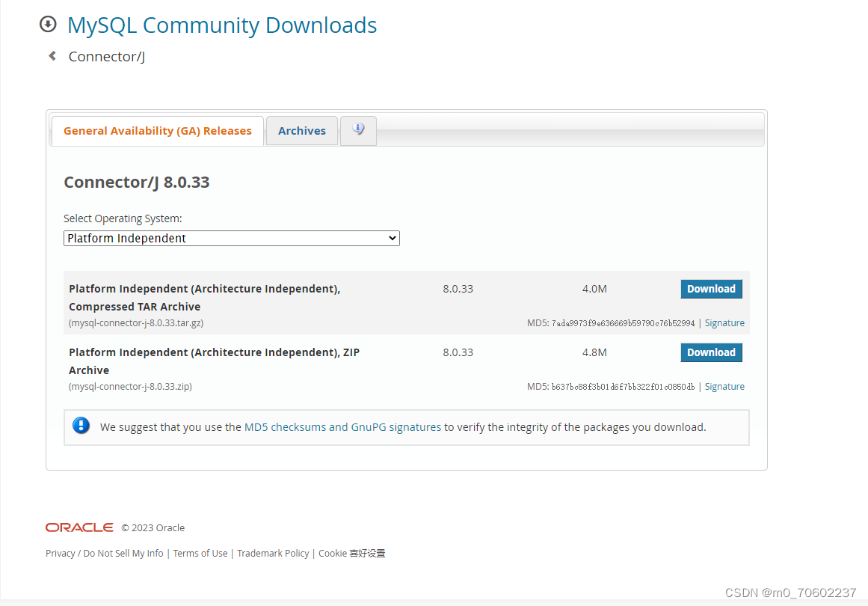
Task: Click the 4.0M file size value
Action: point(594,289)
